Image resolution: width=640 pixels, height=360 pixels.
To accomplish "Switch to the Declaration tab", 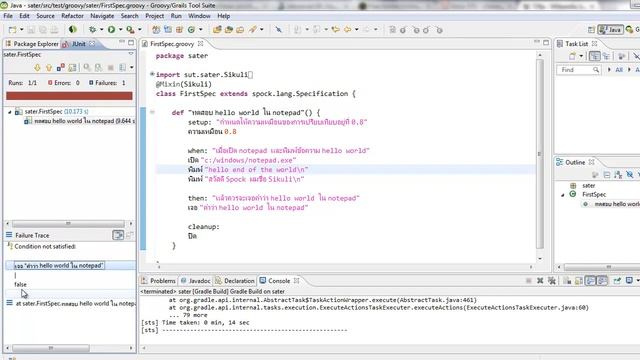I will click(235, 281).
